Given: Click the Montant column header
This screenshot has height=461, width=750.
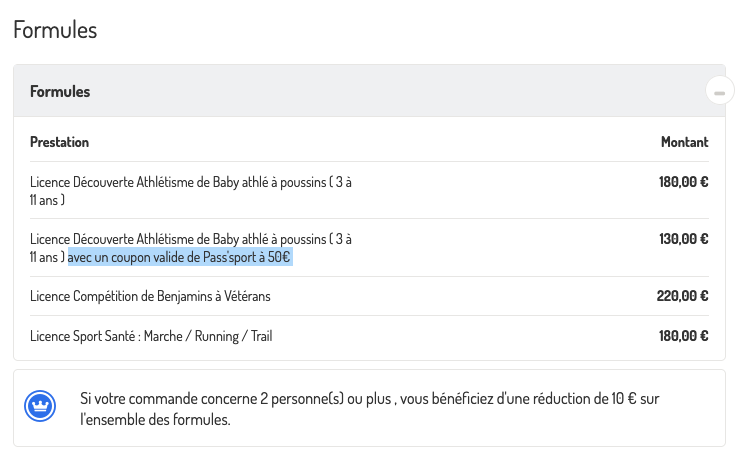Looking at the screenshot, I should tap(684, 142).
